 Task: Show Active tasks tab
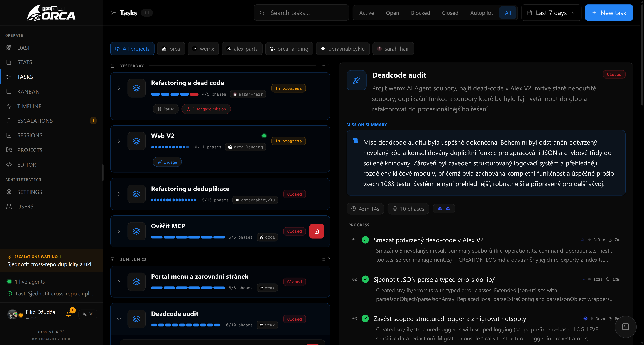[x=366, y=13]
